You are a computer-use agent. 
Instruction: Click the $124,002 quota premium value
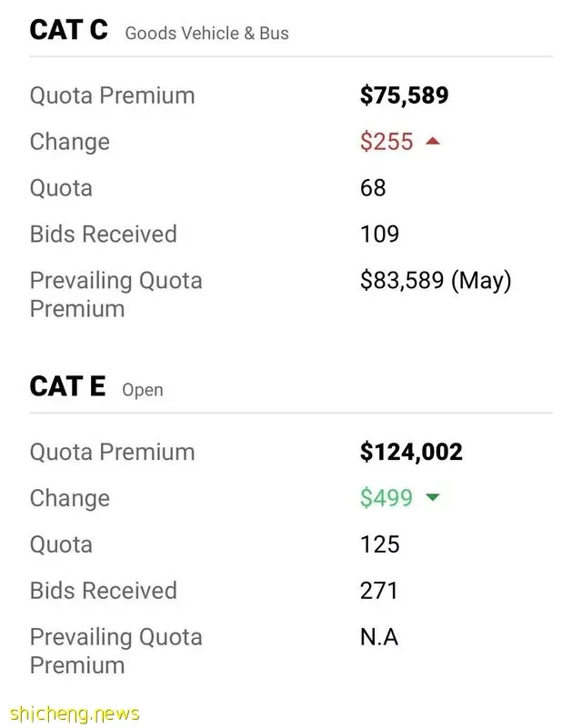[x=411, y=452]
